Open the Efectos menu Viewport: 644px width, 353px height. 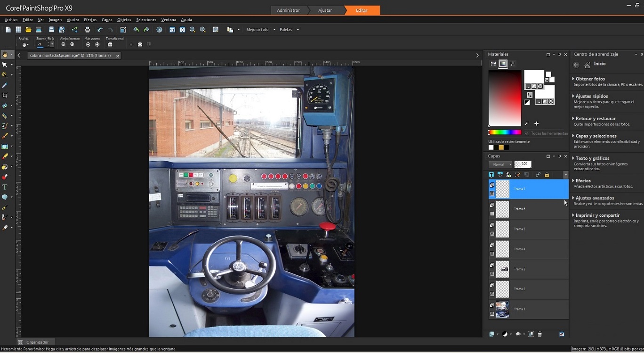point(90,20)
